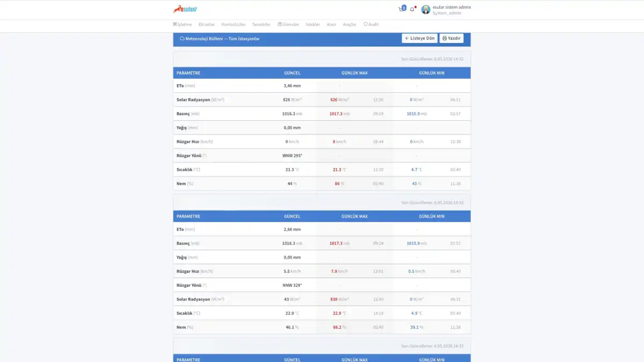This screenshot has width=644, height=362.
Task: Click the cloud icon beside Meteoroloji Bülteni
Action: point(182,39)
